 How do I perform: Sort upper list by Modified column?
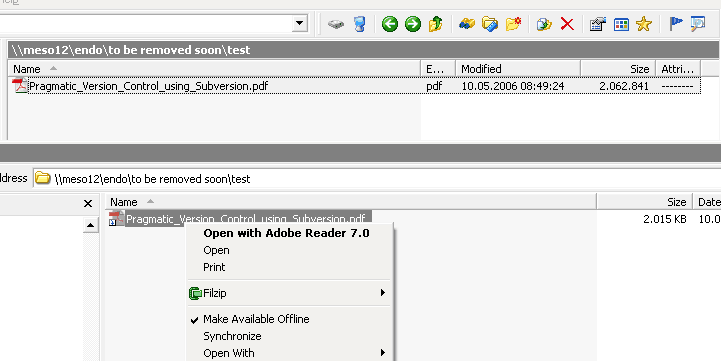[518, 69]
